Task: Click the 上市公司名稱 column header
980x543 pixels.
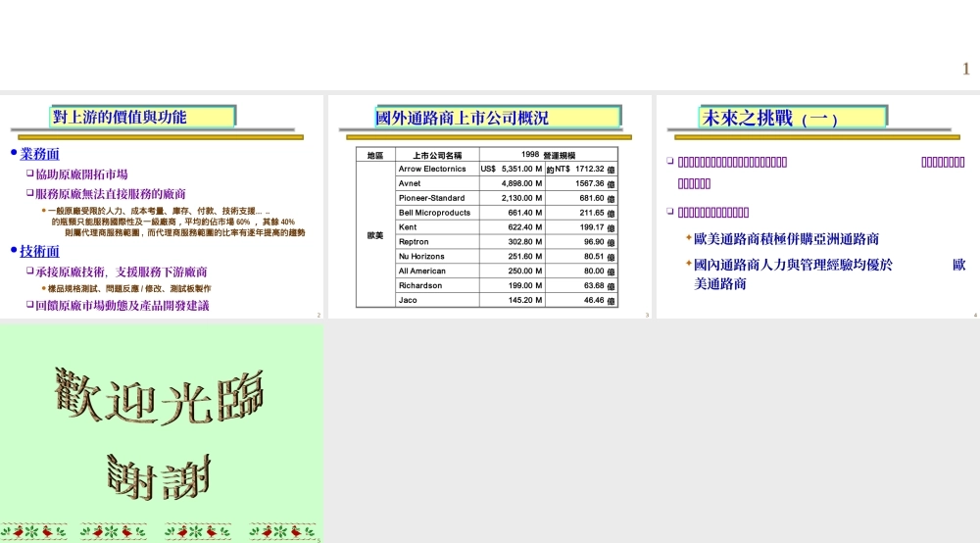Action: pyautogui.click(x=437, y=155)
